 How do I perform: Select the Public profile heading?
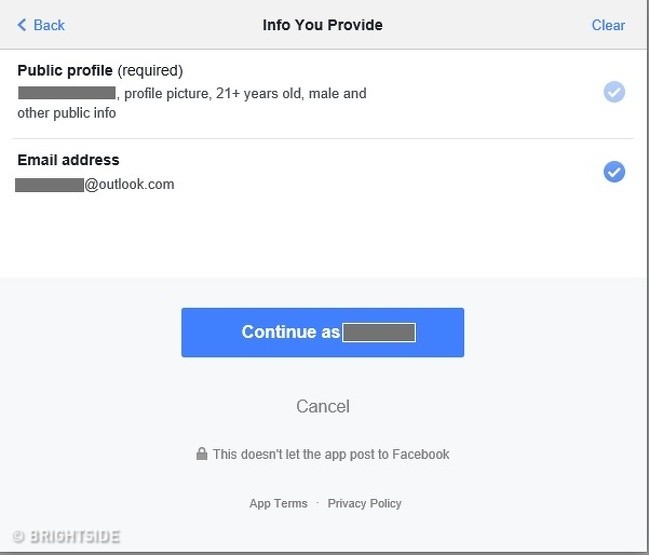coord(65,70)
